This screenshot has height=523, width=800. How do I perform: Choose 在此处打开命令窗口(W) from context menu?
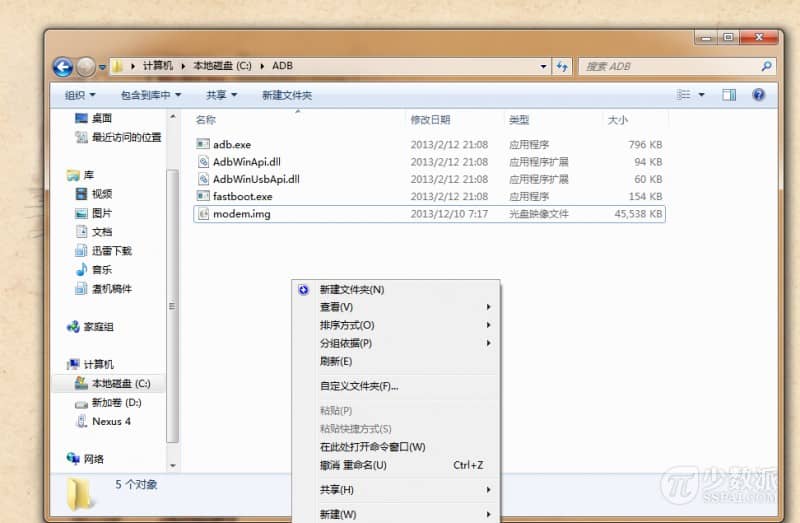(x=372, y=447)
